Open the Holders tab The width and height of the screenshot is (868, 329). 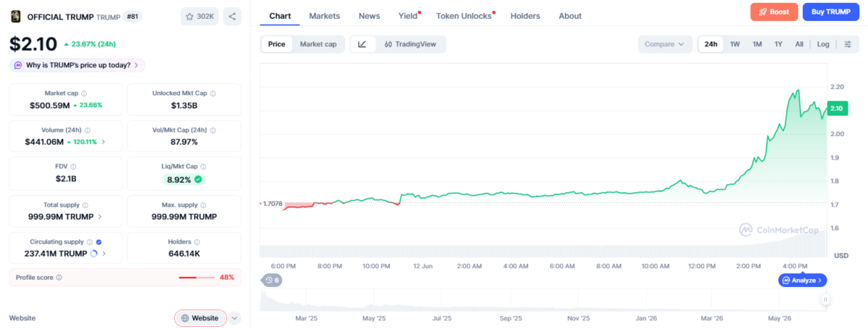[x=525, y=16]
